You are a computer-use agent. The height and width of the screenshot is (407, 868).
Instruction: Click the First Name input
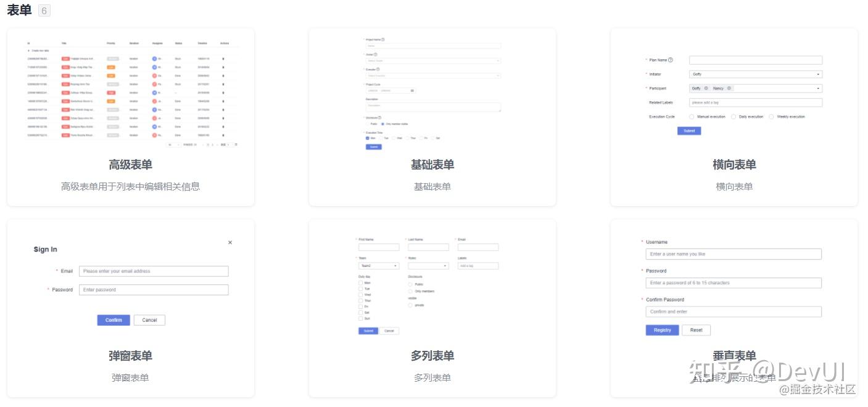(x=379, y=247)
